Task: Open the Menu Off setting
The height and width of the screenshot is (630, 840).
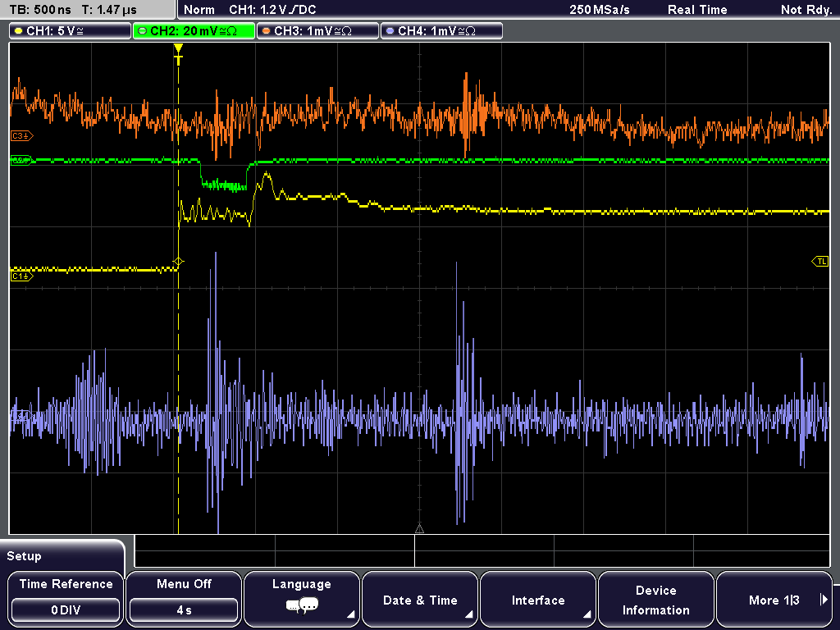Action: coord(184,598)
